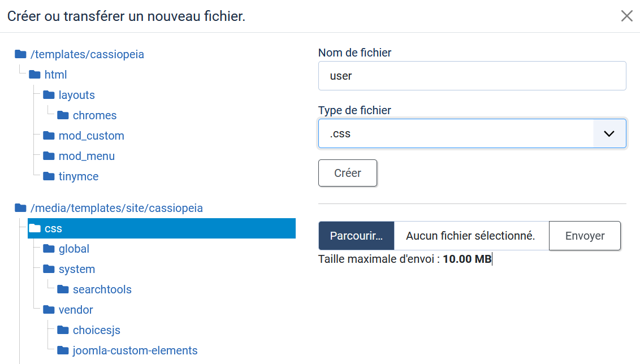Click the folder icon beside mod_custom
The image size is (640, 364).
(x=49, y=136)
